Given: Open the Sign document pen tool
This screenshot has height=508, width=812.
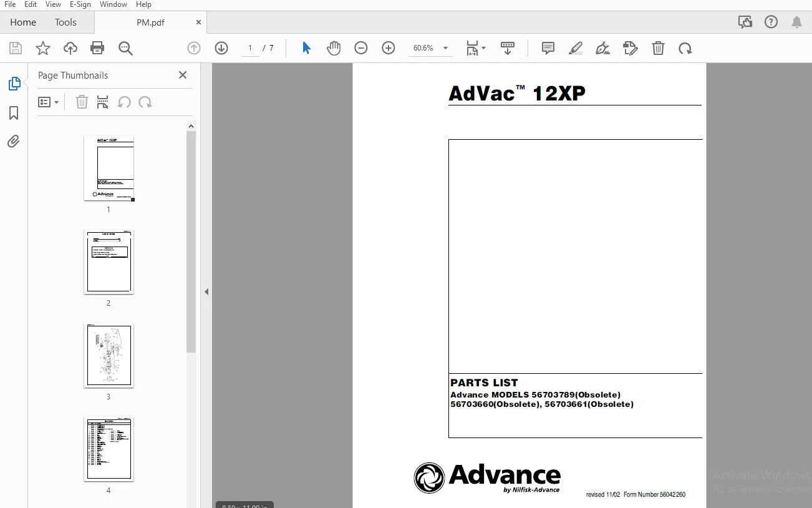Looking at the screenshot, I should click(602, 48).
